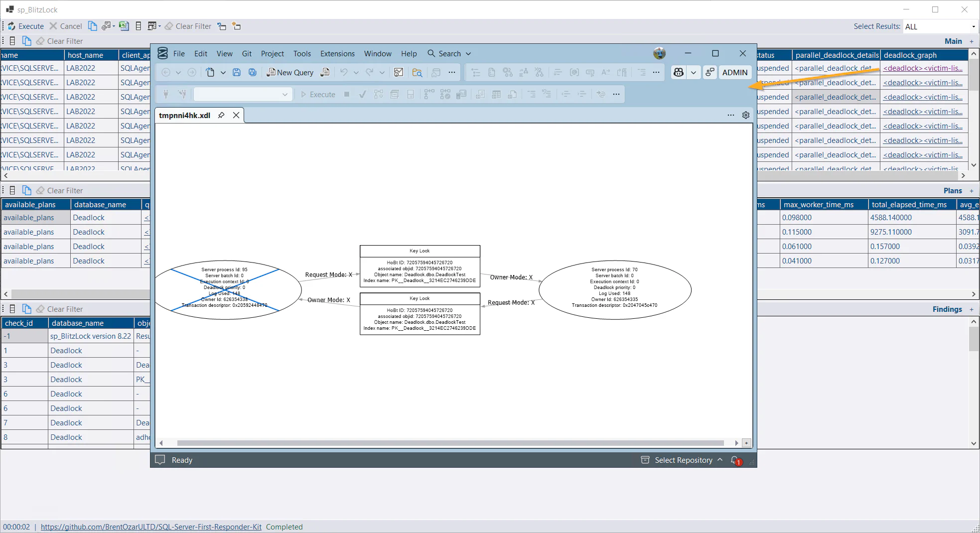980x533 pixels.
Task: Open the SQL Server First Responder Kit link
Action: pyautogui.click(x=151, y=527)
